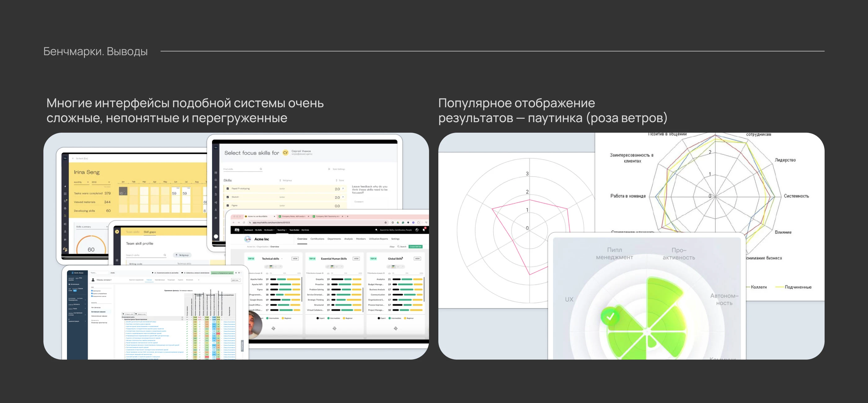Click bookmark star in browser address bar
868x403 pixels.
(385, 222)
